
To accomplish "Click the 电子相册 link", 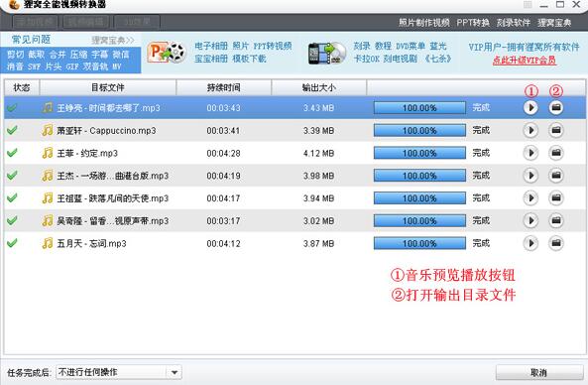I will point(211,46).
